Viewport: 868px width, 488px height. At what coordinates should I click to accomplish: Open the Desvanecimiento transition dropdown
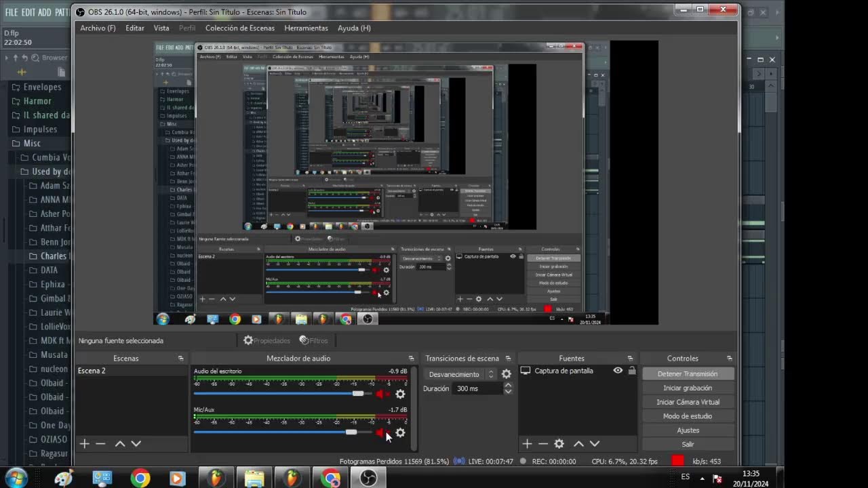click(462, 374)
